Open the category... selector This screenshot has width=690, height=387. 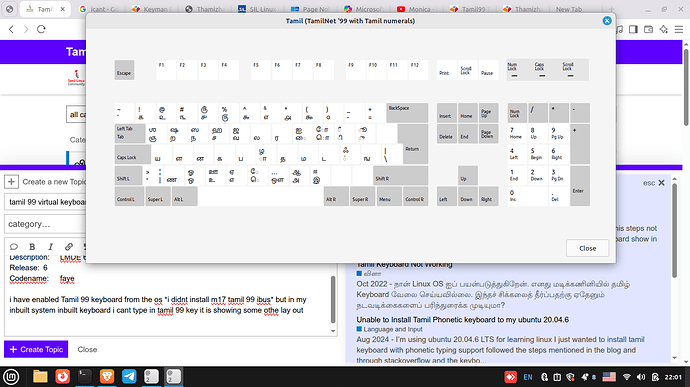tap(46, 224)
